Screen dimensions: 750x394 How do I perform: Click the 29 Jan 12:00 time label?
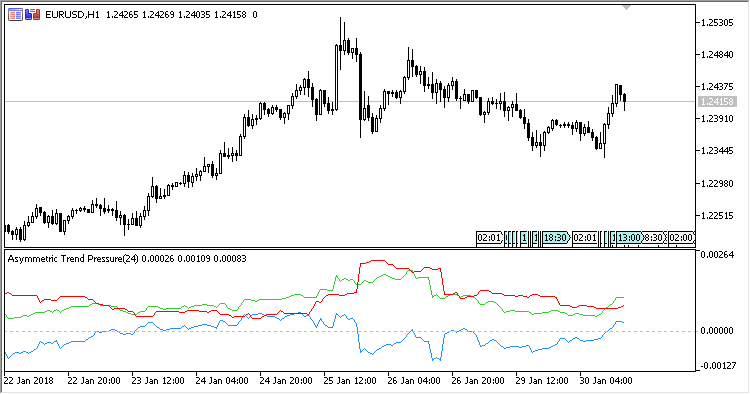point(542,381)
